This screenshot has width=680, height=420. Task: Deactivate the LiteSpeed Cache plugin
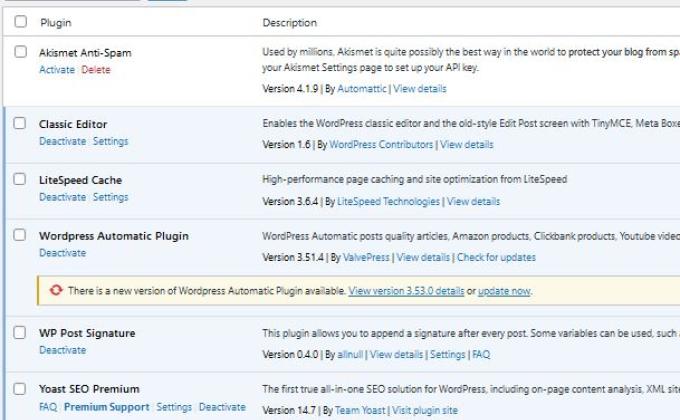click(62, 197)
